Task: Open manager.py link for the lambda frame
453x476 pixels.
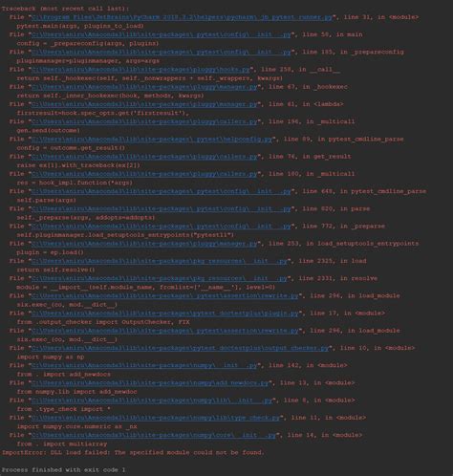Action: tap(144, 104)
